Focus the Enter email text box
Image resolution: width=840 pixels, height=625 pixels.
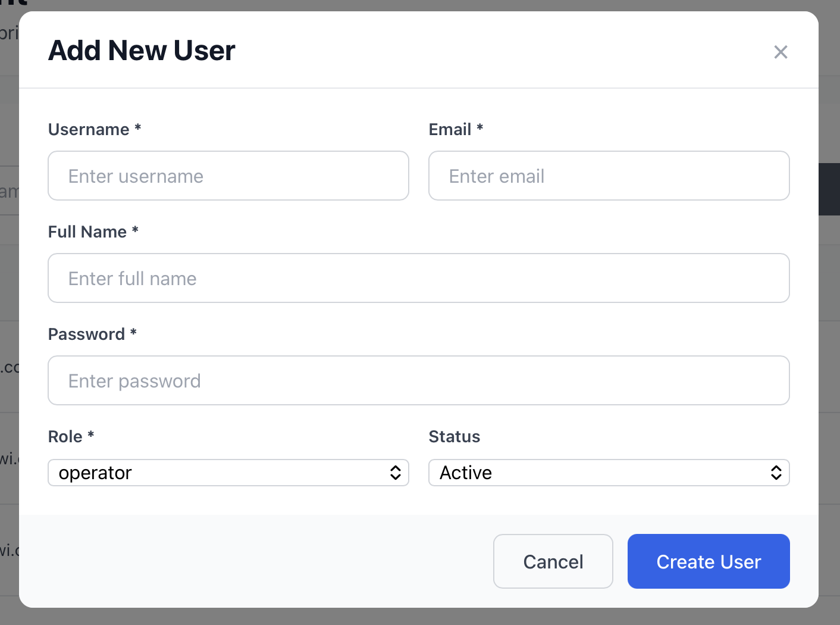pos(609,176)
